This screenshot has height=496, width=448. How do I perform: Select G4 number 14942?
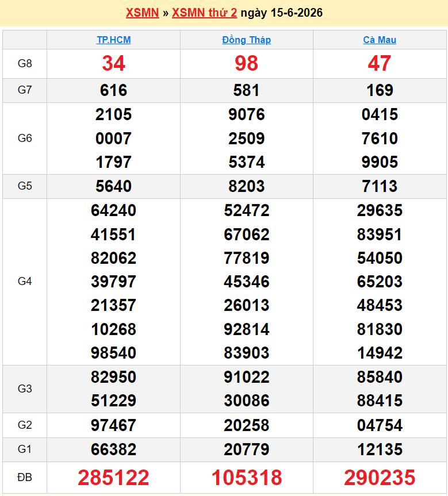coord(380,353)
